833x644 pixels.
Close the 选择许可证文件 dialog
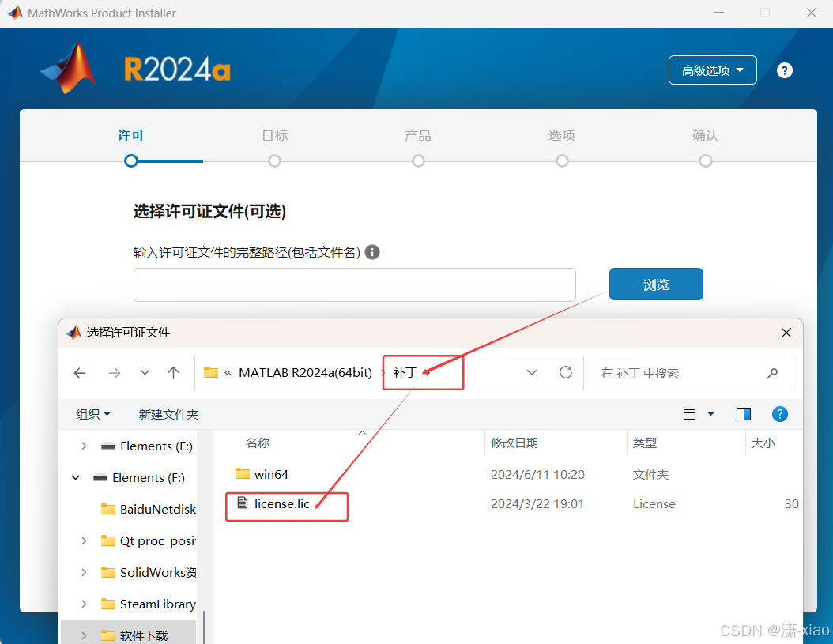pos(786,333)
